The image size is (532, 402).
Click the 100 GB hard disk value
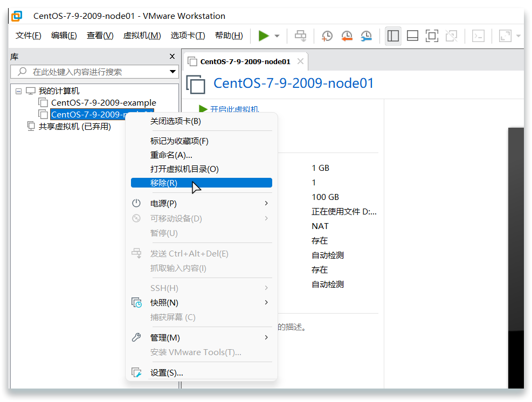(325, 197)
